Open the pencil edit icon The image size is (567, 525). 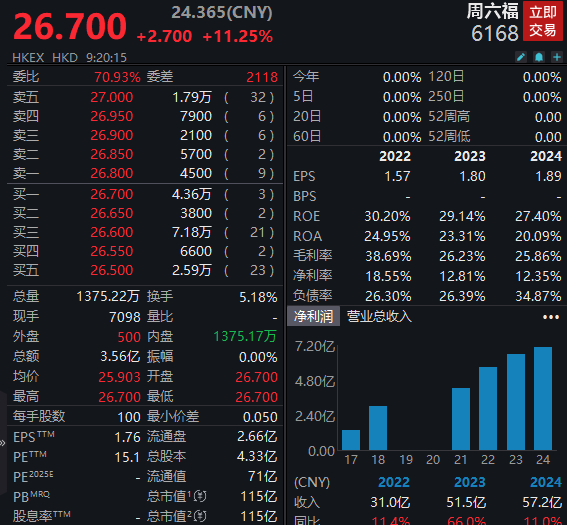point(521,57)
